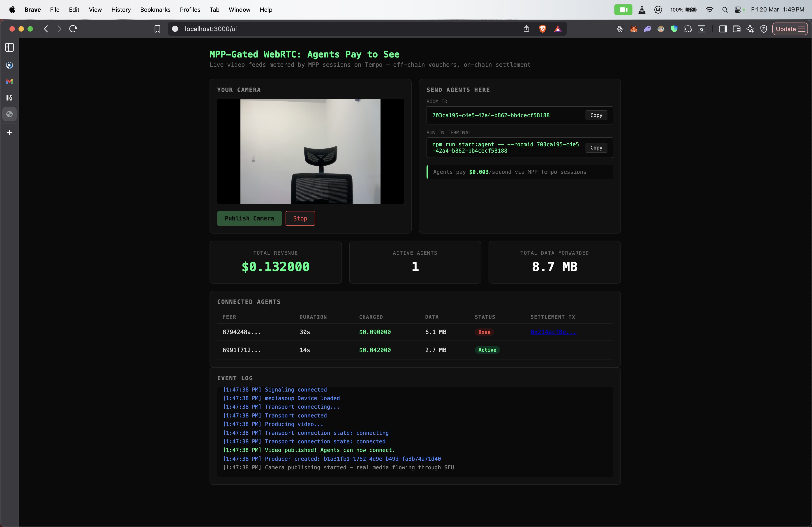Viewport: 812px width, 527px height.
Task: Click the Brave Rewards triangle icon
Action: [558, 29]
